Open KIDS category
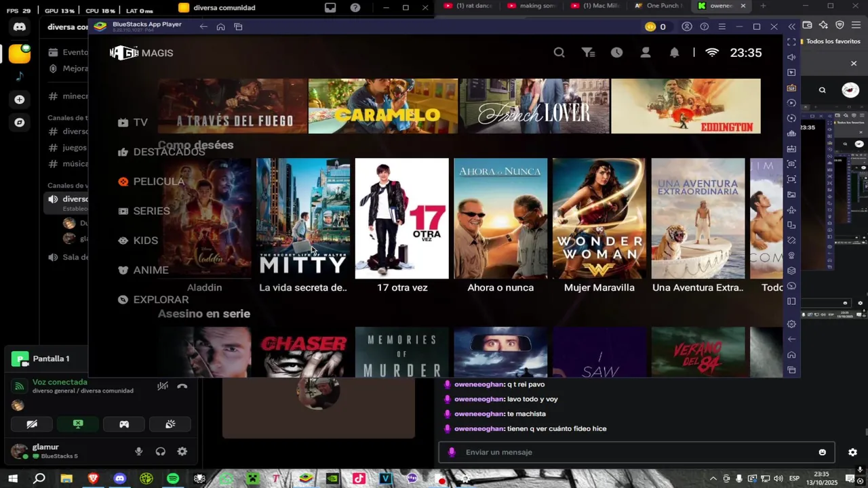The image size is (868, 488). pos(138,241)
